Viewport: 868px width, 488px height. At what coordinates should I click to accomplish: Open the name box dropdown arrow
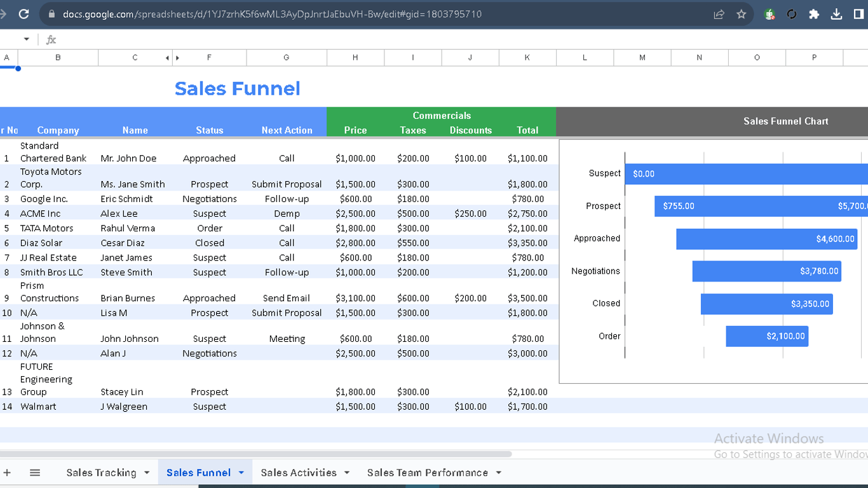[27, 39]
